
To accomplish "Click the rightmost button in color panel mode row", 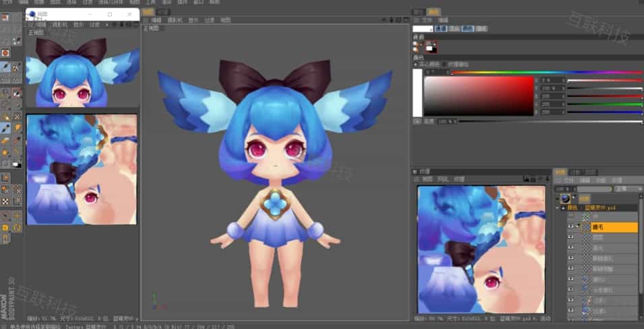I will click(x=482, y=29).
